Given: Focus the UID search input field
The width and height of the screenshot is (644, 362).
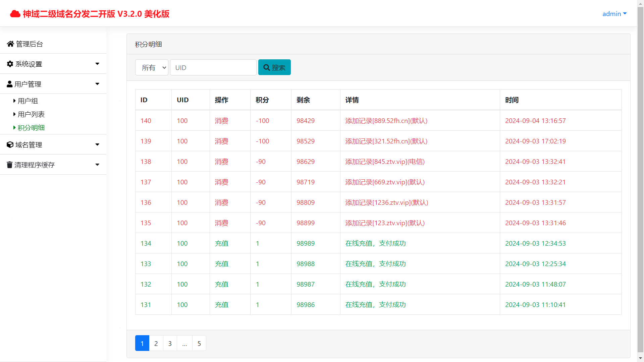Looking at the screenshot, I should coord(213,67).
